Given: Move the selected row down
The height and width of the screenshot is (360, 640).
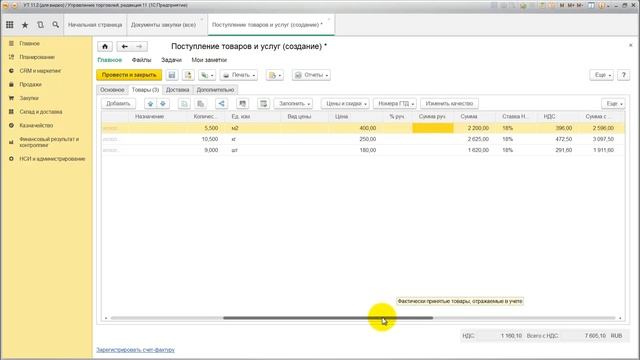Looking at the screenshot, I should 163,104.
